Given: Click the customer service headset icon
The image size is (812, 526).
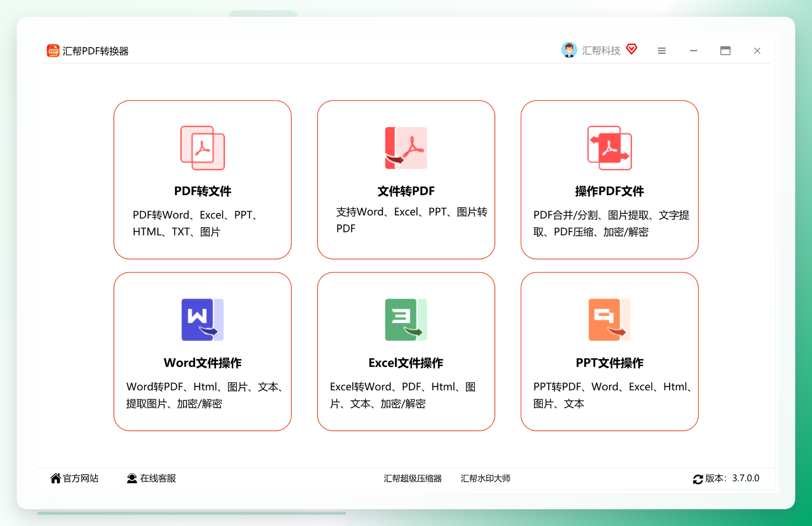Looking at the screenshot, I should 132,478.
